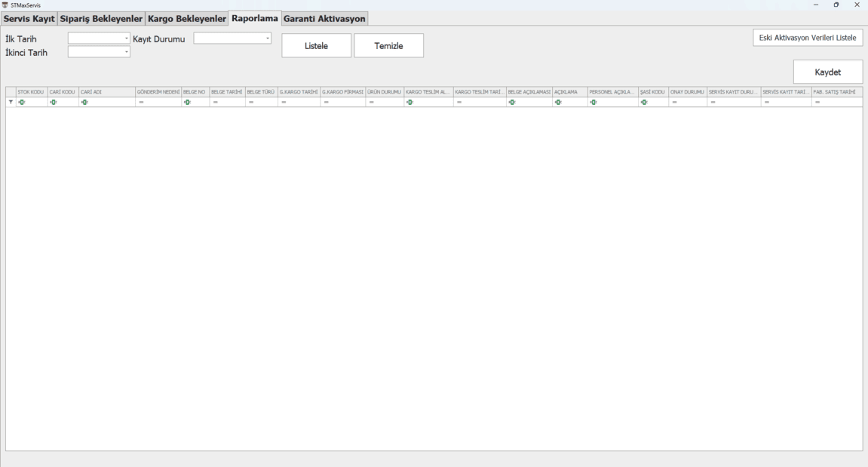The image size is (868, 467).
Task: Open the CARİ KODU filter operator icon
Action: [x=53, y=102]
